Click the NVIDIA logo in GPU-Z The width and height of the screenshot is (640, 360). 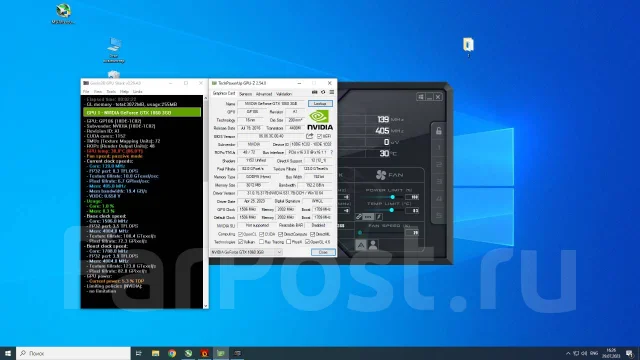pos(320,120)
